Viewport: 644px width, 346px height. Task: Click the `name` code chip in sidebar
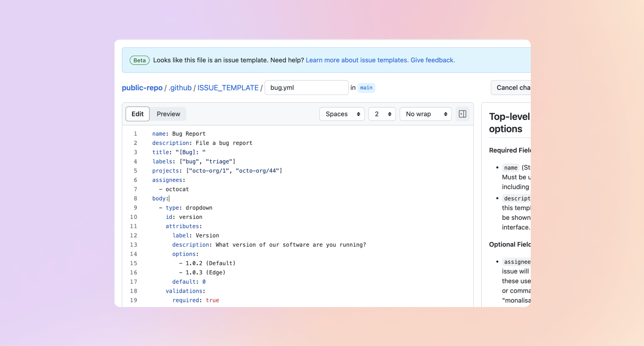[510, 167]
